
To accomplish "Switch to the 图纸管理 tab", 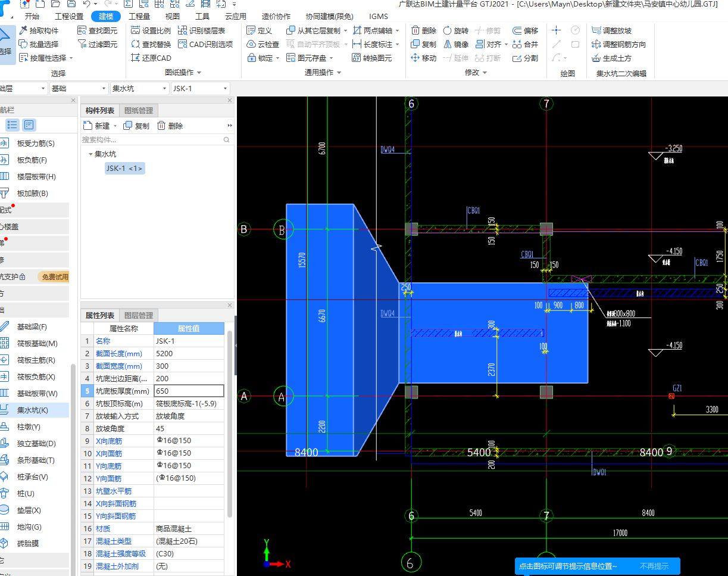I will coord(139,110).
